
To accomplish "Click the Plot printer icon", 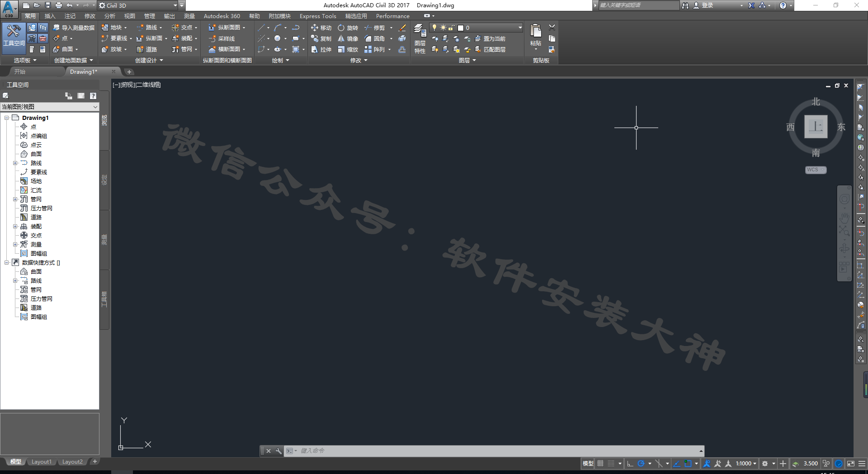I will (x=59, y=5).
